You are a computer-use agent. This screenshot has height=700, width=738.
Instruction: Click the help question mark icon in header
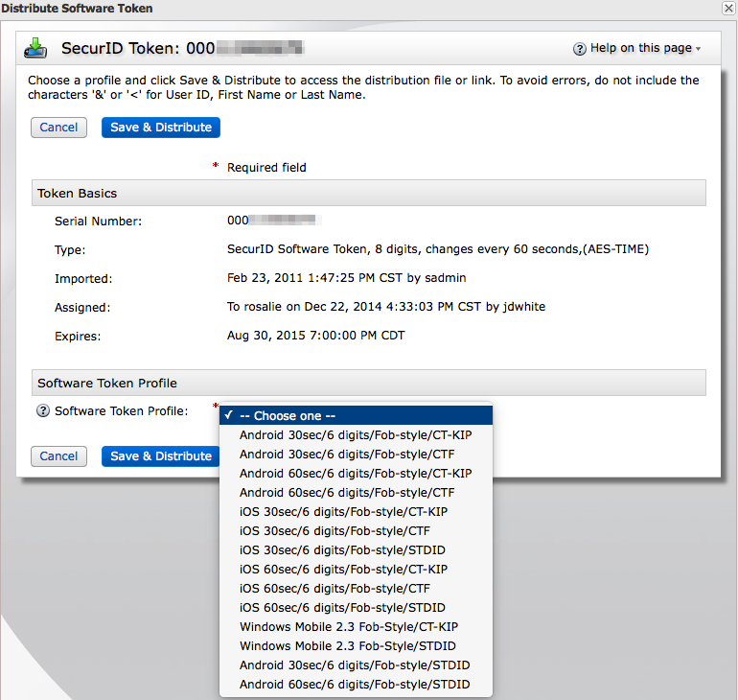pos(580,49)
